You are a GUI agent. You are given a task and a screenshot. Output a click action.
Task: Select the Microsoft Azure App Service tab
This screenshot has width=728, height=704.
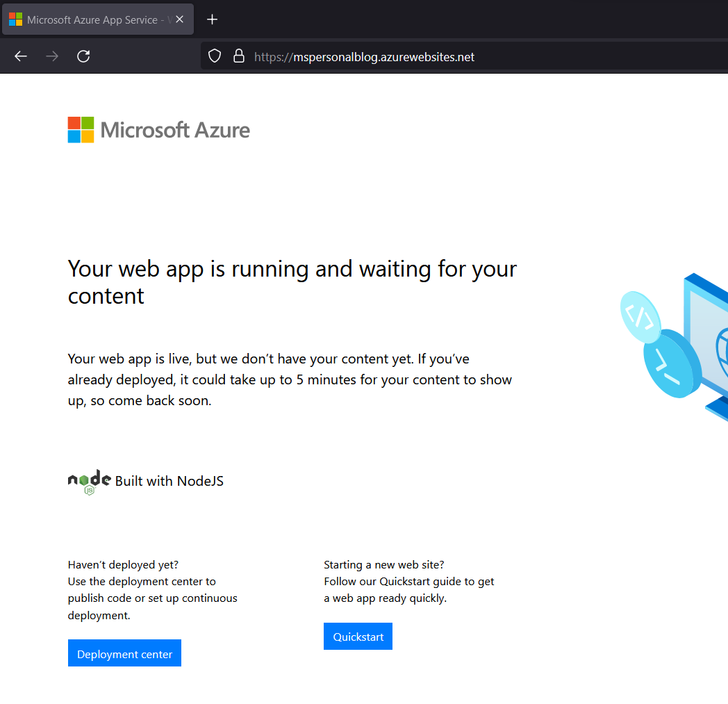pos(98,19)
